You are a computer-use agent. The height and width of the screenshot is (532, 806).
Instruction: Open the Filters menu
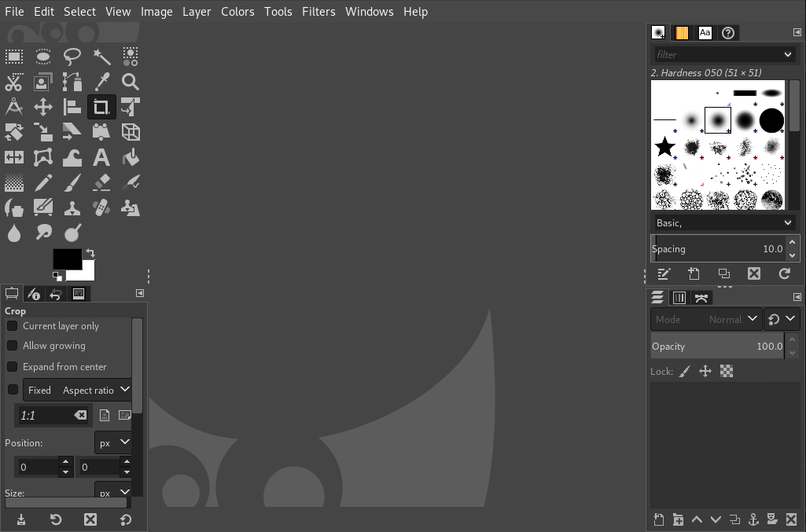coord(318,12)
